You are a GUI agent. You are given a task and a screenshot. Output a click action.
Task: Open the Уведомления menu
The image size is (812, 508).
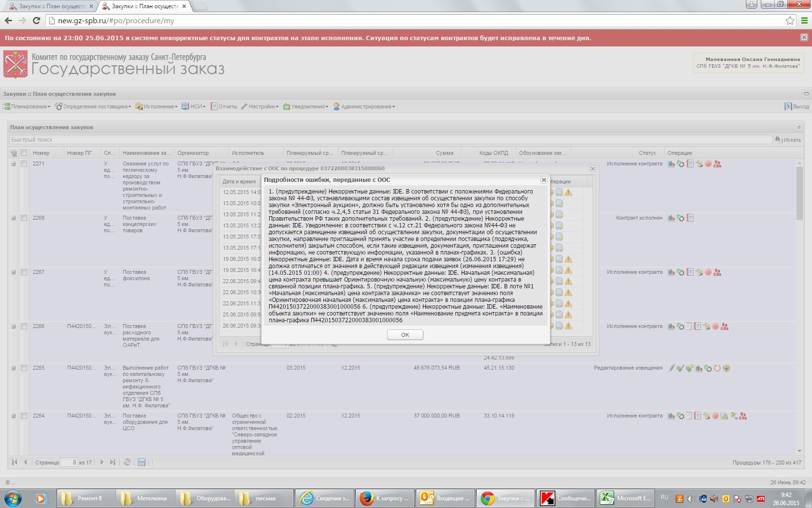click(x=306, y=107)
